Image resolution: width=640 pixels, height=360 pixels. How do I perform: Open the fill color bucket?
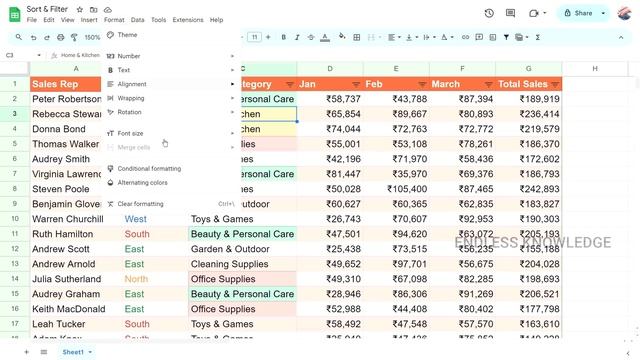pos(342,37)
